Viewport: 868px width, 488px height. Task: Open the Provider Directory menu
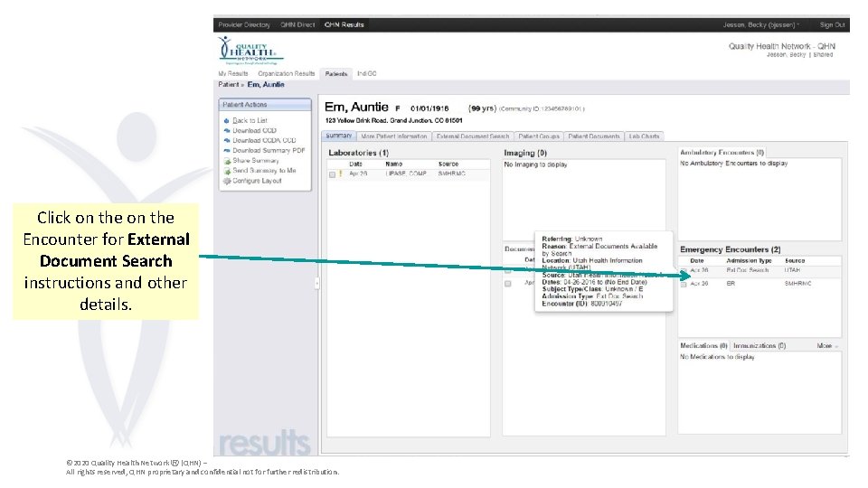coord(244,25)
